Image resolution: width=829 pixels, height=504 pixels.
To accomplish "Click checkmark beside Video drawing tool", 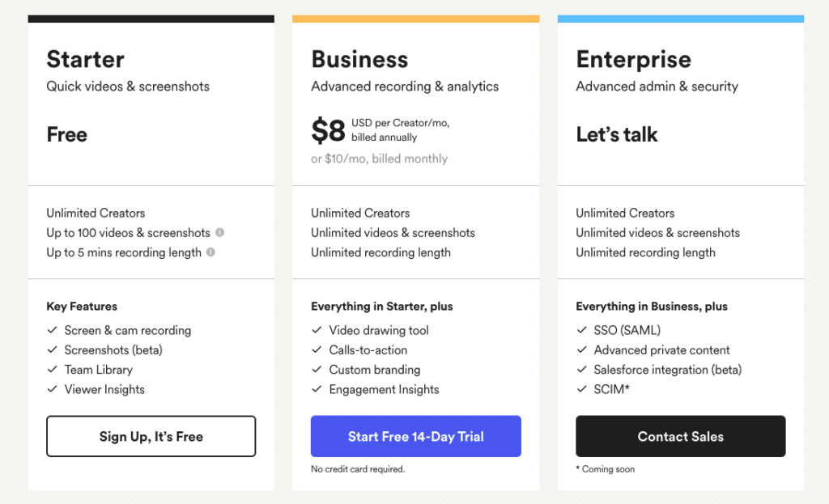I will click(317, 330).
